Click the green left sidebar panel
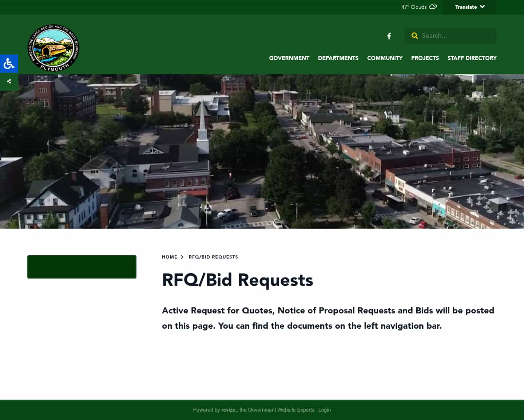Image resolution: width=524 pixels, height=420 pixels. [82, 267]
